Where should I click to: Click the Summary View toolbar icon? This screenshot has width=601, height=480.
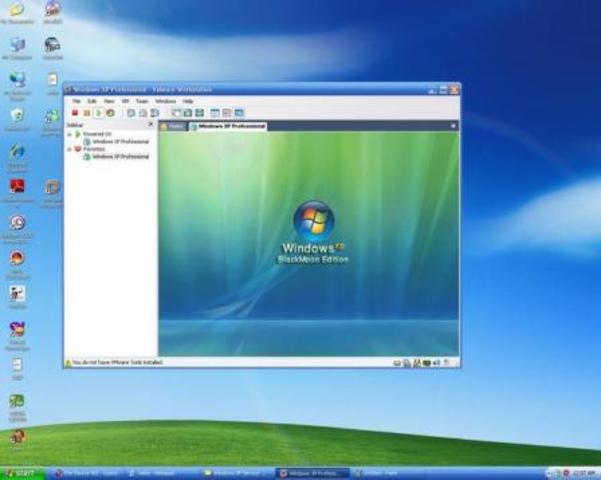coord(215,113)
